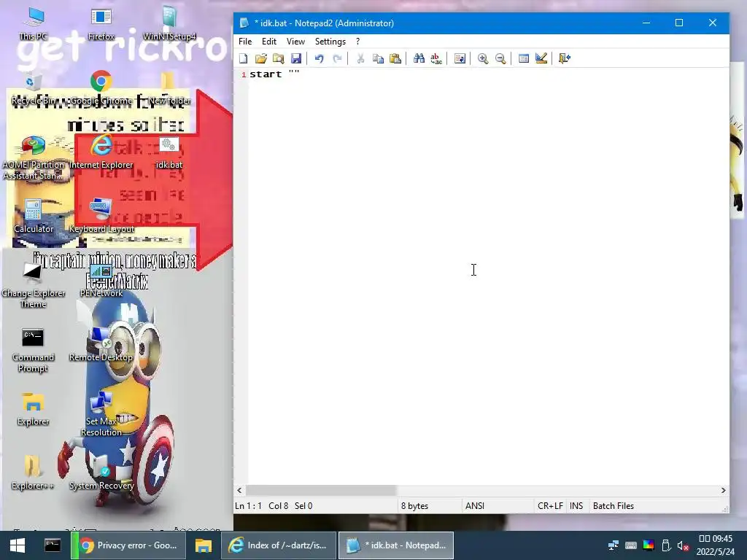This screenshot has height=560, width=747.
Task: Select Set Max Resolution desktop icon
Action: (x=101, y=414)
